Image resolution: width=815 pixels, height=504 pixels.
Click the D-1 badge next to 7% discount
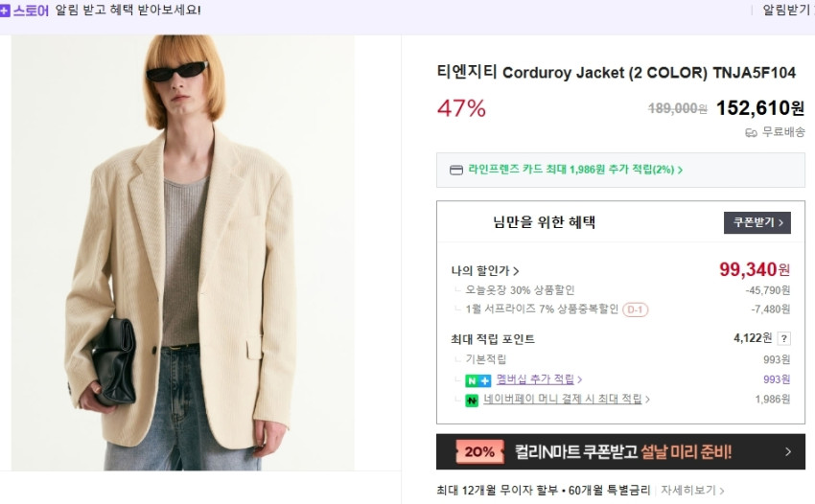pyautogui.click(x=635, y=309)
